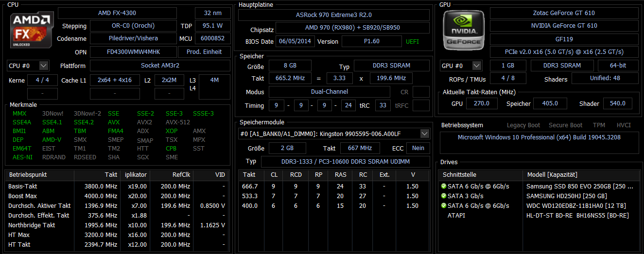Image resolution: width=644 pixels, height=254 pixels.
Task: Click the Windows 10 Professional operating system text
Action: click(x=539, y=137)
